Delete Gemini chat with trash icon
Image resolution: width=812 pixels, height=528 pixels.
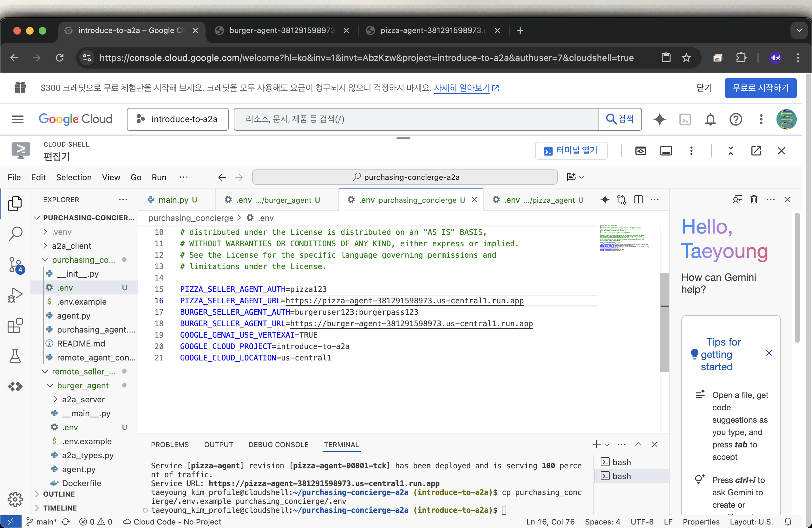tap(754, 199)
